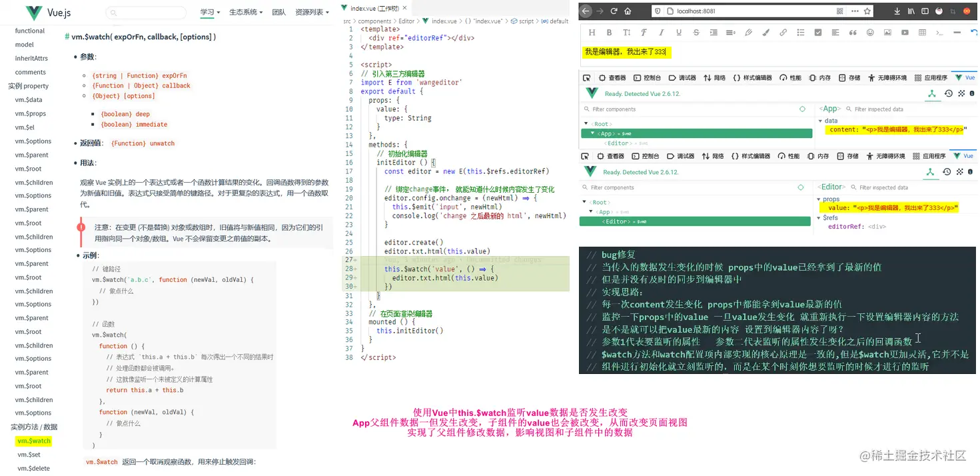Open the vm.$props sidebar link
Image resolution: width=980 pixels, height=476 pixels.
pyautogui.click(x=31, y=113)
